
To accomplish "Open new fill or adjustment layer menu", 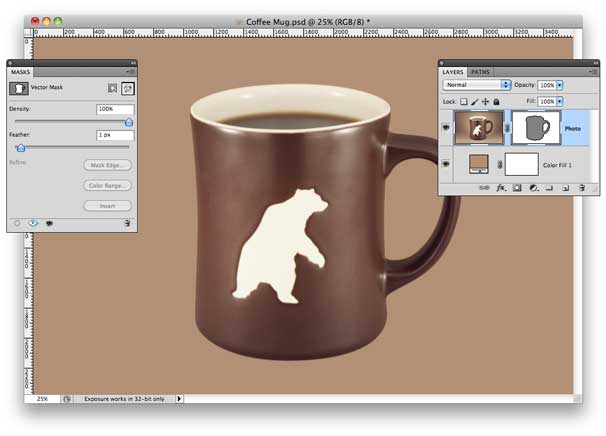I will (x=534, y=188).
